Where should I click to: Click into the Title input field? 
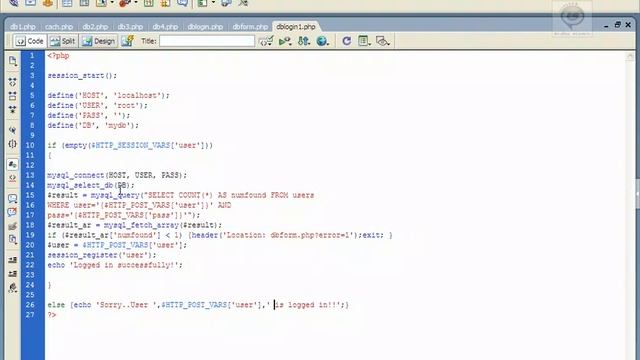coord(207,41)
